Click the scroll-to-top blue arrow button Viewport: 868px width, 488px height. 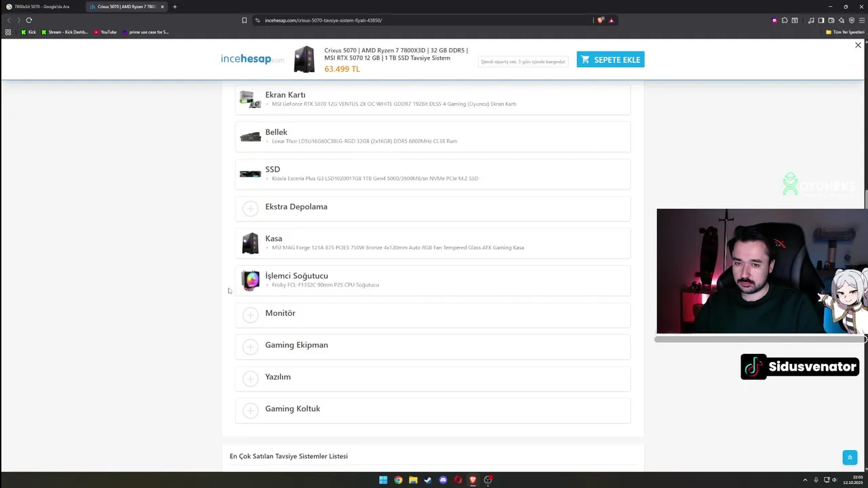tap(850, 457)
